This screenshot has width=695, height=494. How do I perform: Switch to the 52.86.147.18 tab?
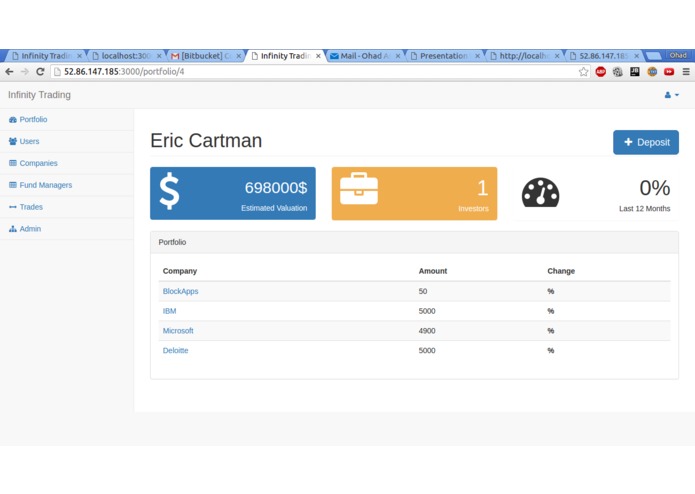click(604, 56)
